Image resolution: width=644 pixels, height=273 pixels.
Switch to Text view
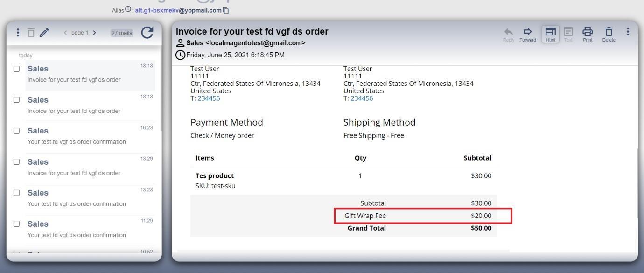pyautogui.click(x=568, y=34)
